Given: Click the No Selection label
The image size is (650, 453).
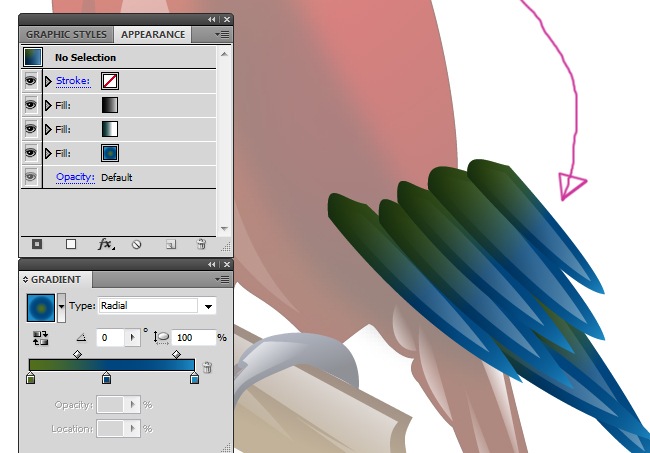Looking at the screenshot, I should pos(85,58).
